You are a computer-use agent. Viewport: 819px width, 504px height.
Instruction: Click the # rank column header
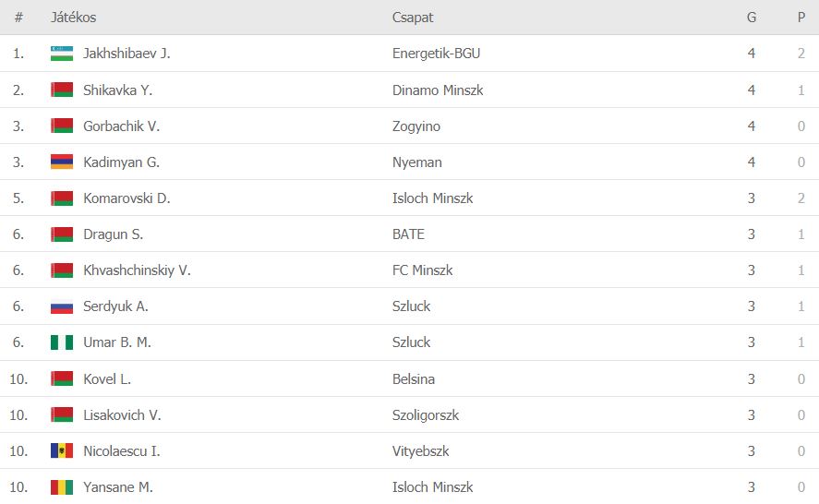(x=18, y=18)
